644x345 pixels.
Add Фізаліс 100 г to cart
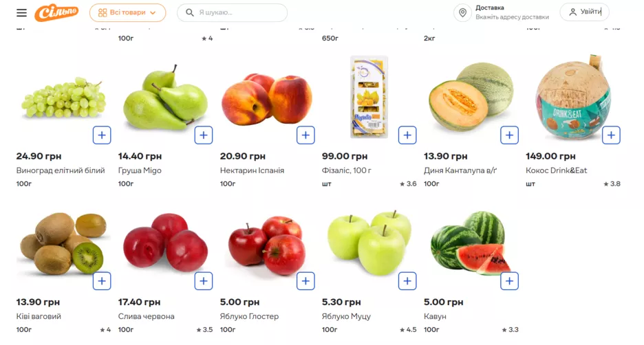[407, 135]
